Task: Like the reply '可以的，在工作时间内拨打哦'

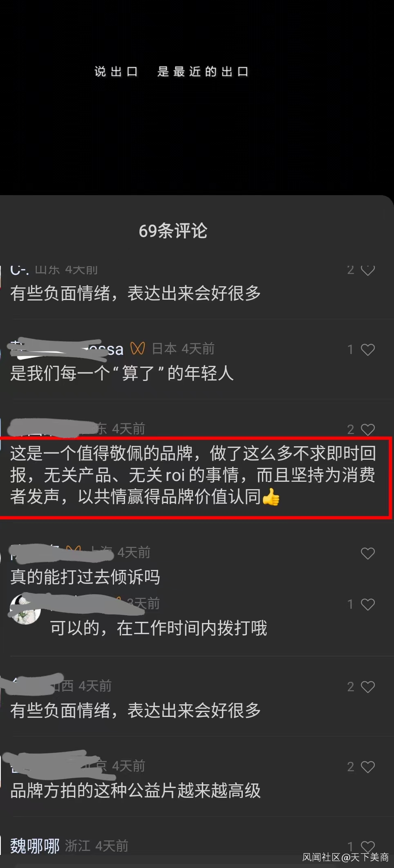Action: tap(367, 604)
